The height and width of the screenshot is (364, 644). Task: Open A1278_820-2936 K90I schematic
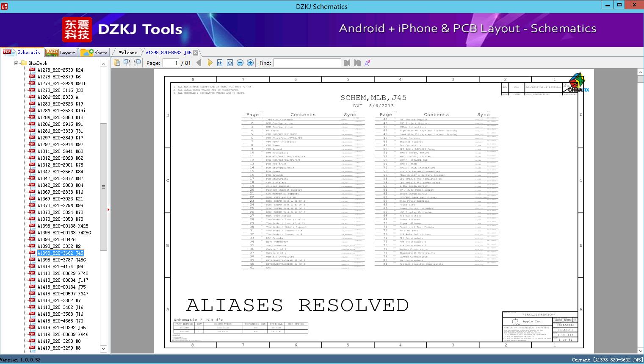point(61,83)
